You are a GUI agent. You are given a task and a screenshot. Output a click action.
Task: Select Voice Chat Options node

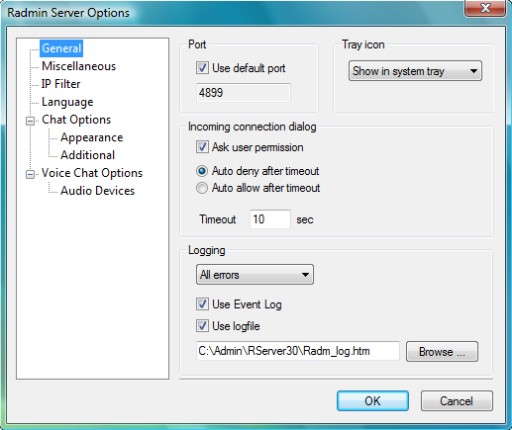(x=92, y=173)
